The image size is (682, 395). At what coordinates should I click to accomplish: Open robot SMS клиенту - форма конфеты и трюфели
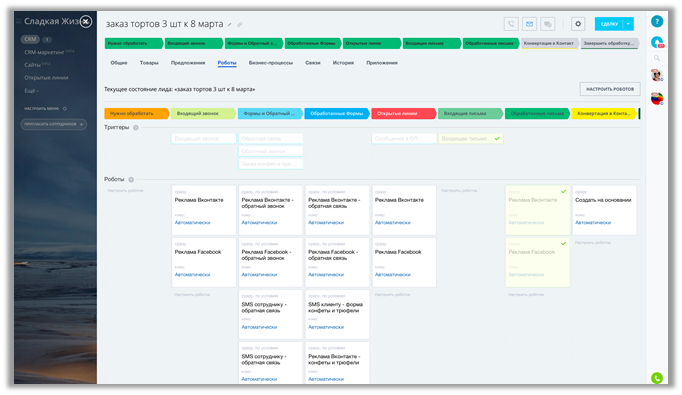pyautogui.click(x=337, y=315)
